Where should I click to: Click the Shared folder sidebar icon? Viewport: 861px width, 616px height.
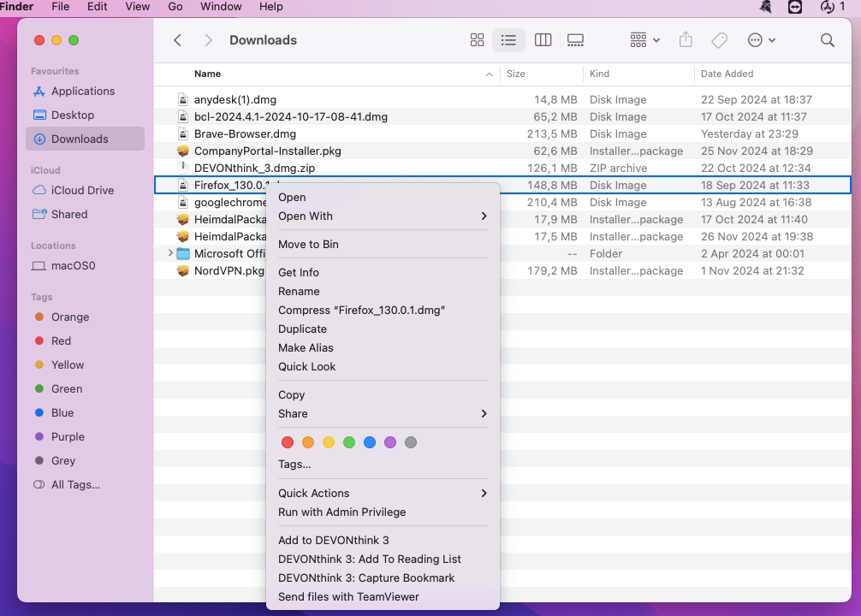39,214
